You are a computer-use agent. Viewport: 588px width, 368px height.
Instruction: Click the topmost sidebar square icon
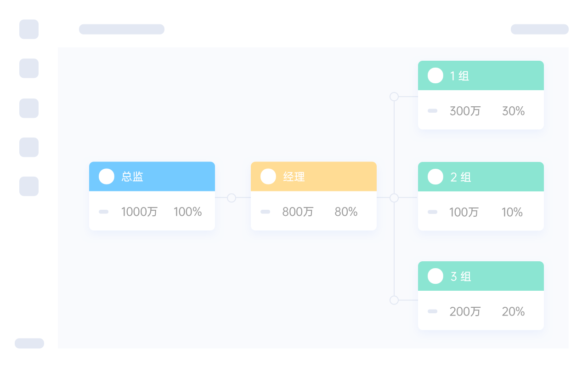29,29
